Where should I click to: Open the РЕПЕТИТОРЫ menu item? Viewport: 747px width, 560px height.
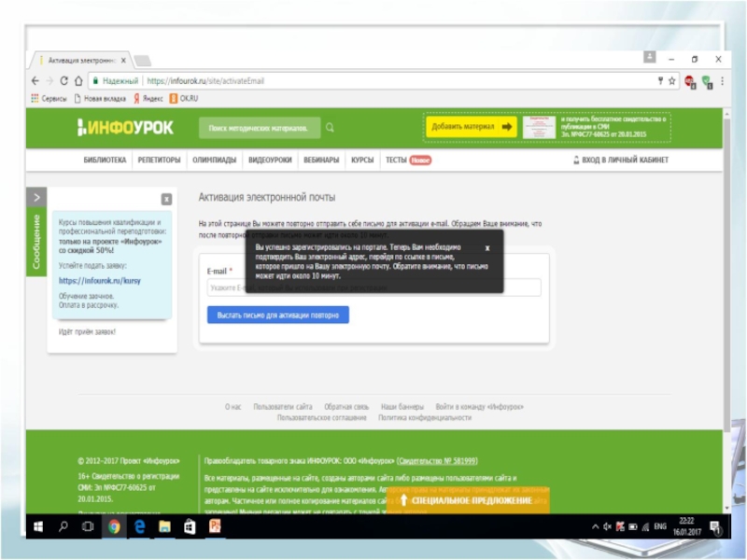(159, 160)
